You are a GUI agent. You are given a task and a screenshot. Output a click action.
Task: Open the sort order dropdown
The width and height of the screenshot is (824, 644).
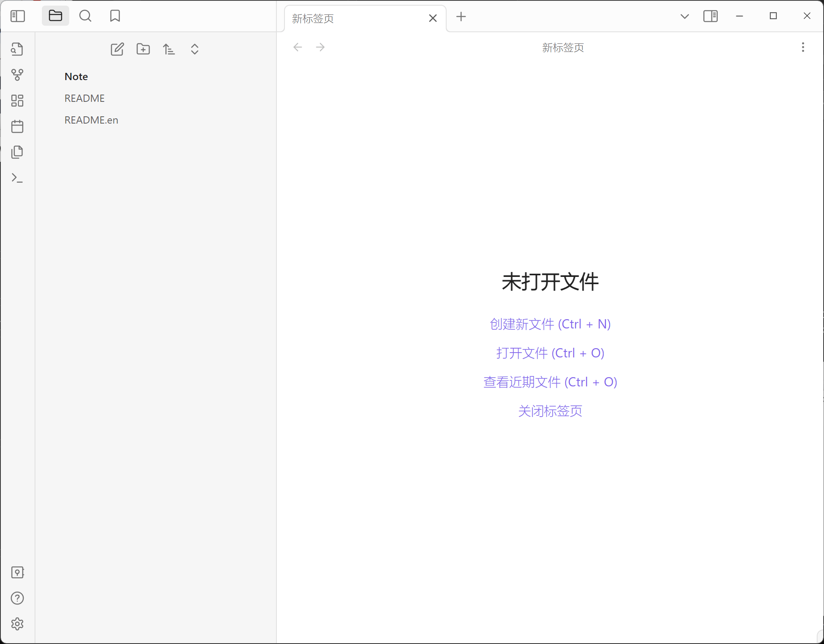point(169,49)
